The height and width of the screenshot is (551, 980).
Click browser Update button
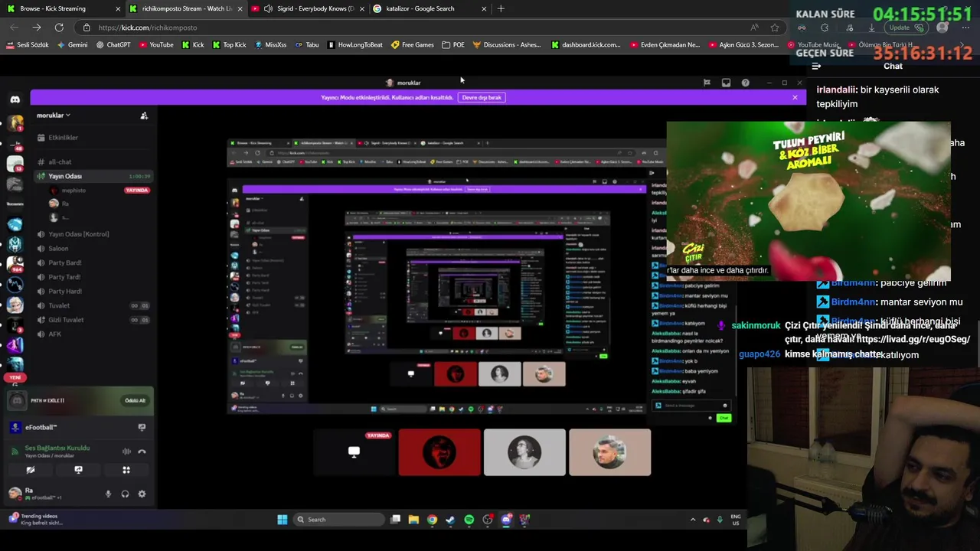(905, 28)
